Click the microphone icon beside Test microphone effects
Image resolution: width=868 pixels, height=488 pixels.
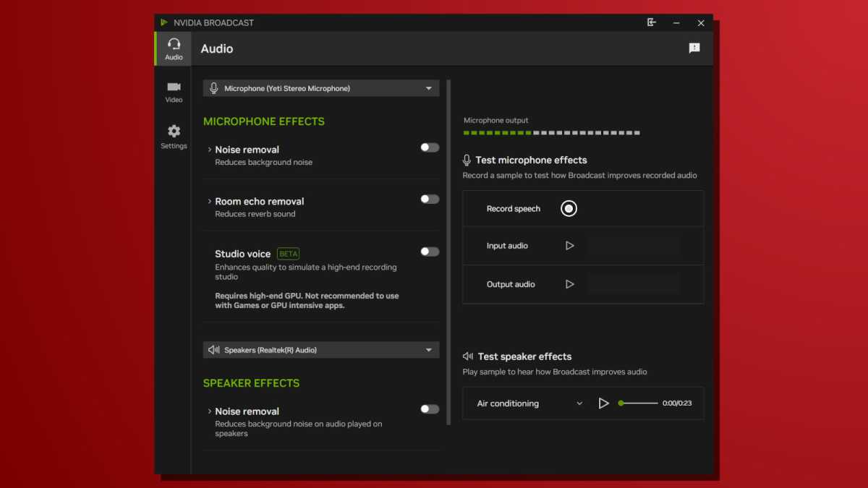[468, 160]
